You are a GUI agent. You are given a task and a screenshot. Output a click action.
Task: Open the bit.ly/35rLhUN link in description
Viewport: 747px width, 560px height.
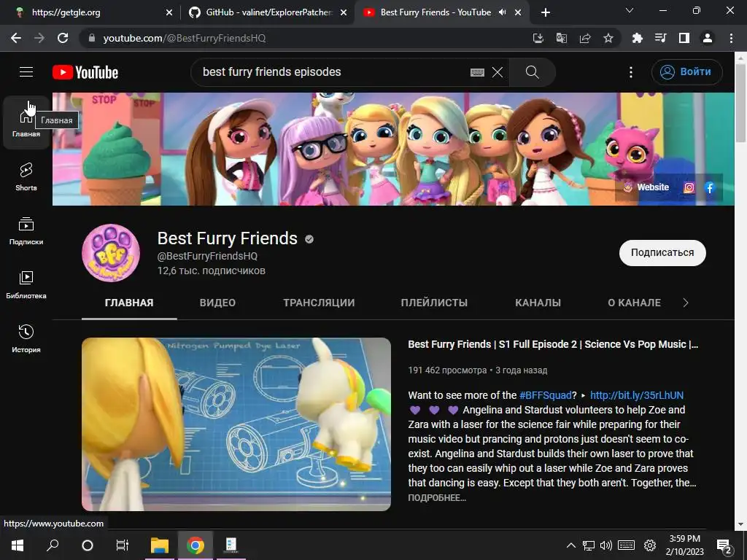pos(636,395)
